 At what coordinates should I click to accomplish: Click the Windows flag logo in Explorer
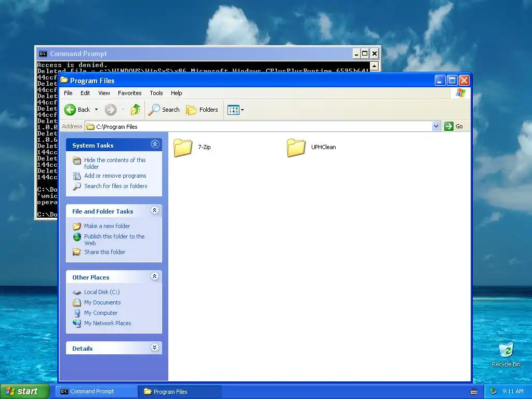[461, 93]
